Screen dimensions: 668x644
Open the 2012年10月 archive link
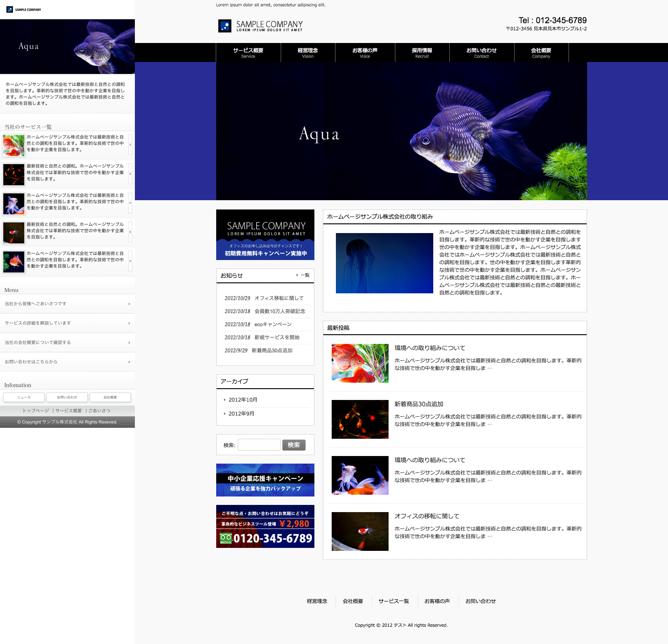(x=243, y=400)
